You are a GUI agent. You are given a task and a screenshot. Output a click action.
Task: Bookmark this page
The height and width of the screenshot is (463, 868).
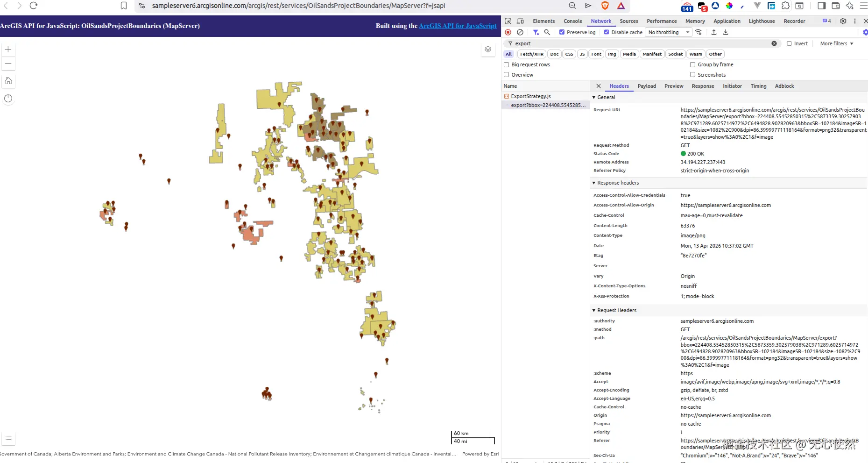[x=124, y=6]
